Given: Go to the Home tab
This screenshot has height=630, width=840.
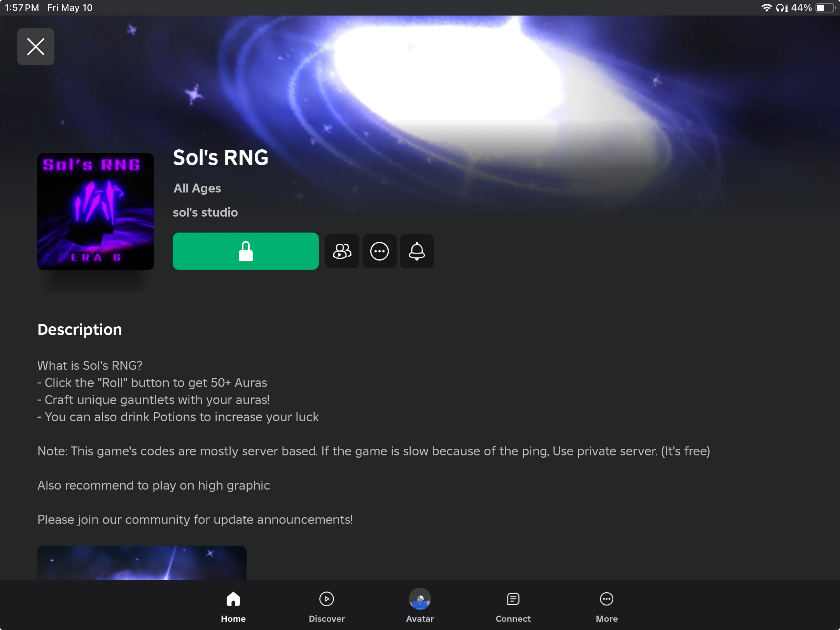Looking at the screenshot, I should click(233, 607).
